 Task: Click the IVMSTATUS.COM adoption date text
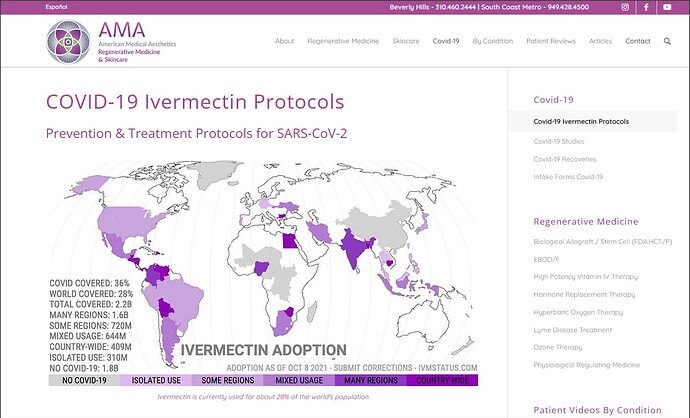tap(352, 368)
